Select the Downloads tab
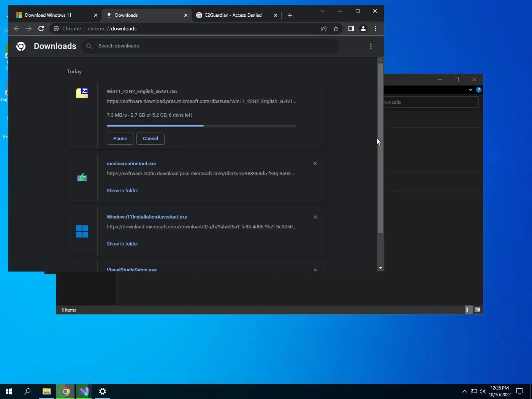The image size is (532, 399). coord(146,15)
